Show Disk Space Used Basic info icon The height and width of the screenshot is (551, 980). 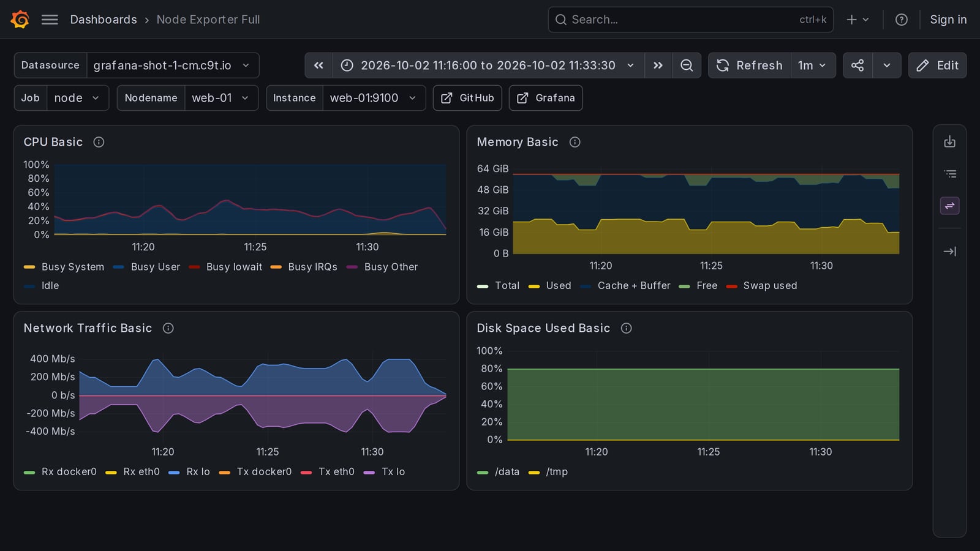626,328
